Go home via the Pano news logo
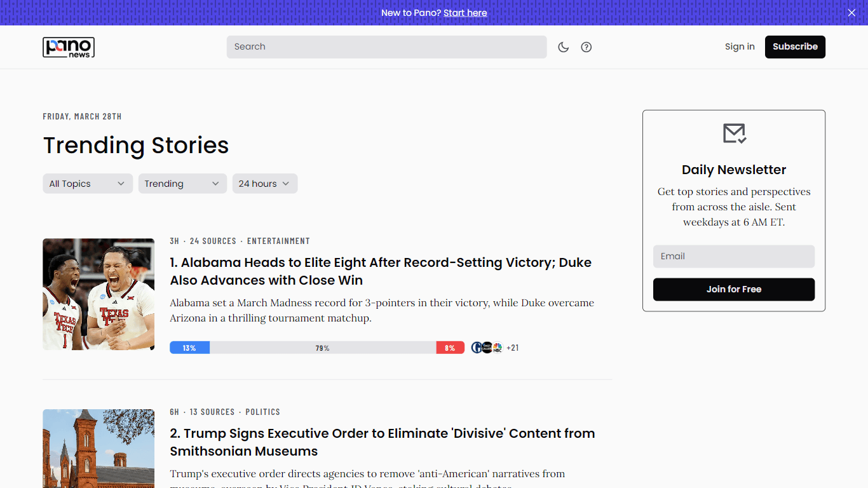The height and width of the screenshot is (488, 868). [69, 47]
